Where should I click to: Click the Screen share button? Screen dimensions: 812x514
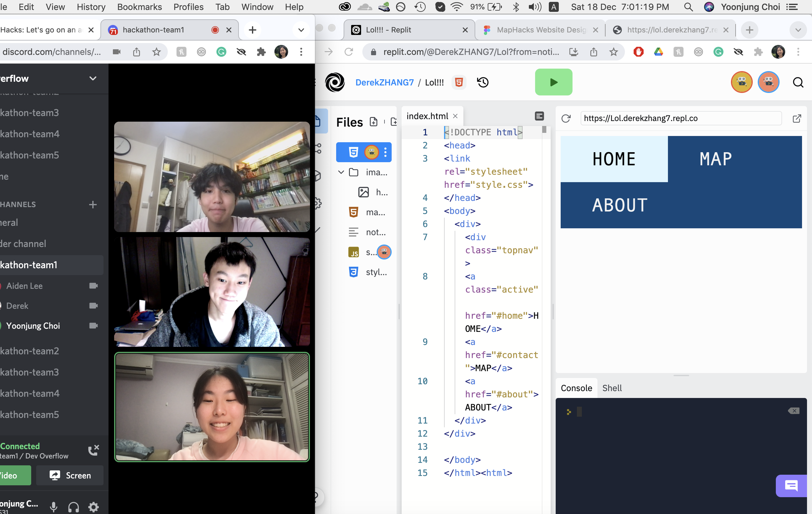70,475
